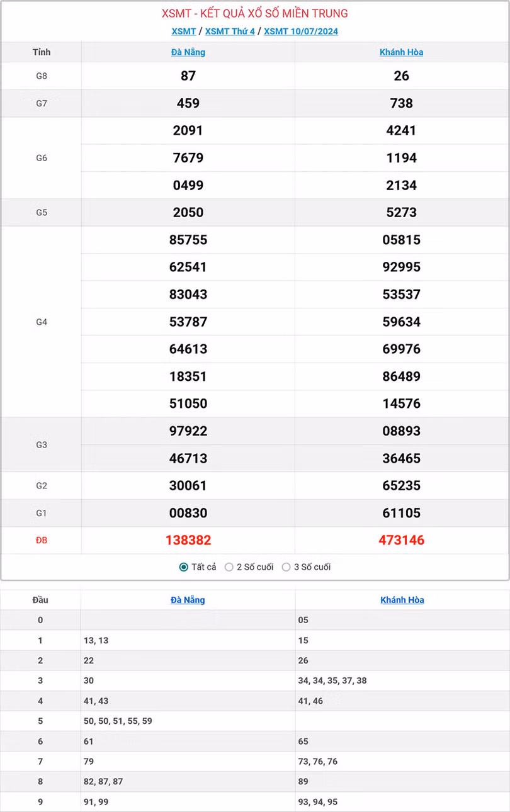Open the XSMT Thứ 4 link

pos(230,31)
